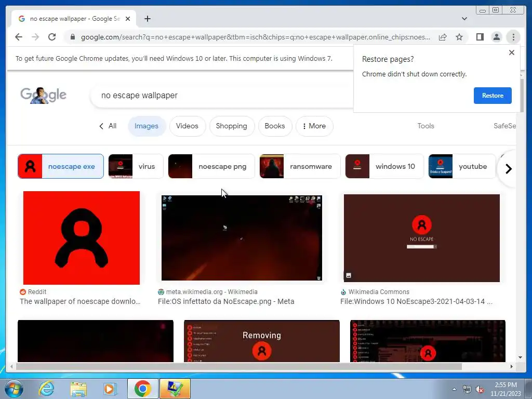Open the tab search dropdown
This screenshot has width=532, height=399.
pyautogui.click(x=464, y=19)
